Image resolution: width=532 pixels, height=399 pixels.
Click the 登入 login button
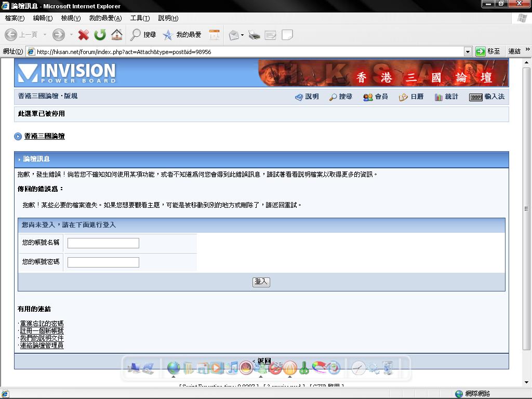tap(261, 282)
